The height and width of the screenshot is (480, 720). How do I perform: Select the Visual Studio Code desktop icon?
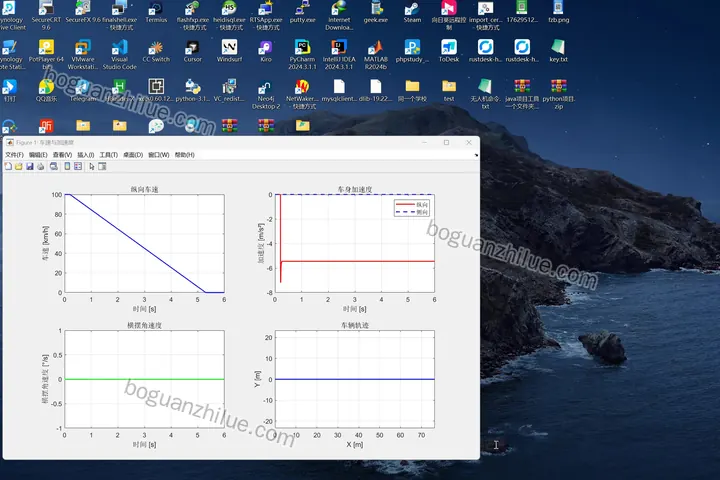[119, 54]
